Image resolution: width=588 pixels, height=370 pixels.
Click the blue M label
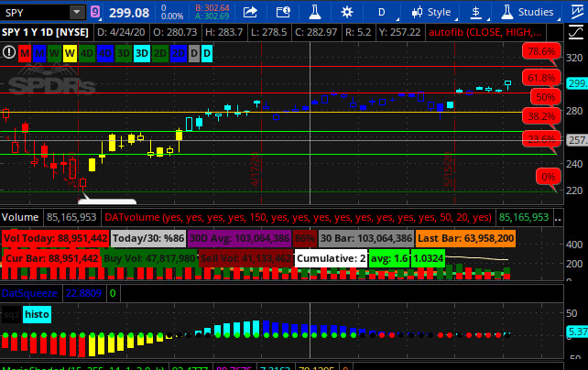(39, 54)
